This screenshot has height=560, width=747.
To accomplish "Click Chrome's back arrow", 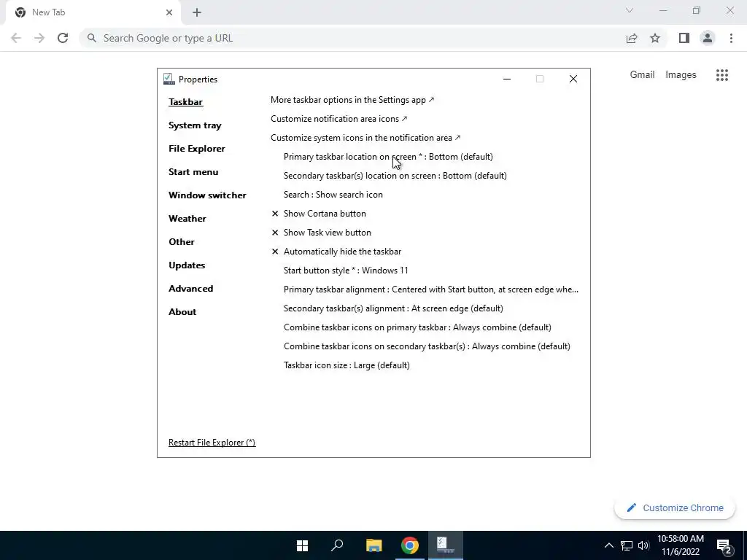I will coord(16,38).
